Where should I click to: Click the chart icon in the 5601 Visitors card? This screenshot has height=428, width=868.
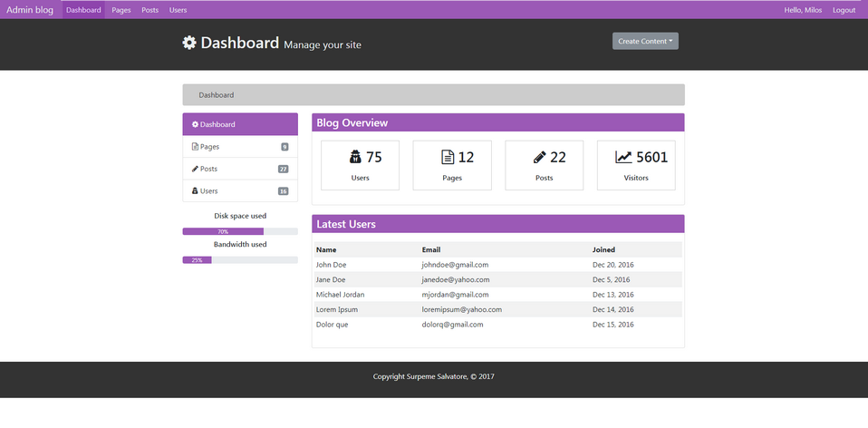point(623,157)
